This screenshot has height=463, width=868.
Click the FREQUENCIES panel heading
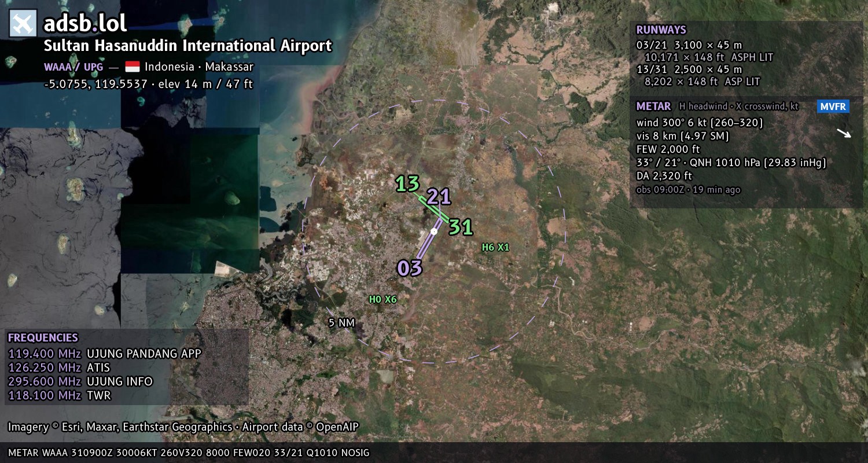(43, 338)
